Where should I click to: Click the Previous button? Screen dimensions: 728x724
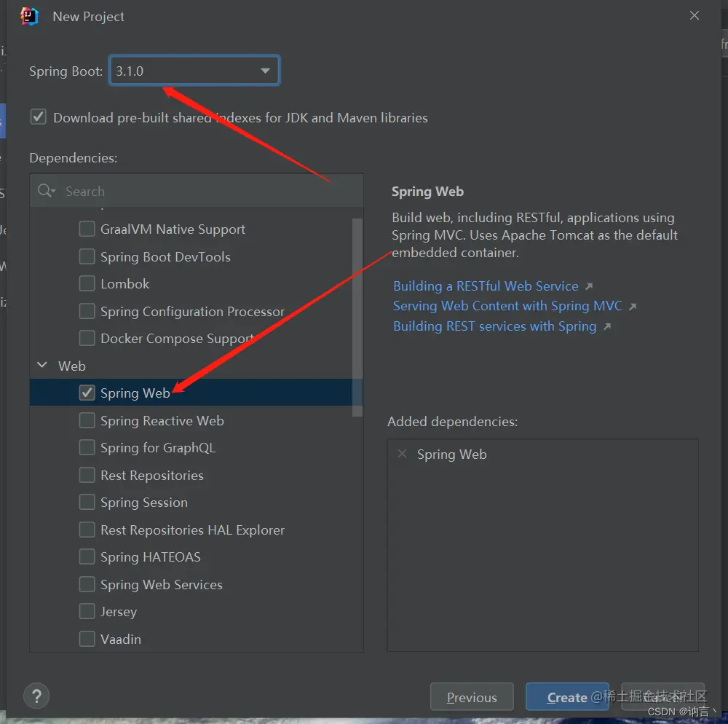[472, 696]
